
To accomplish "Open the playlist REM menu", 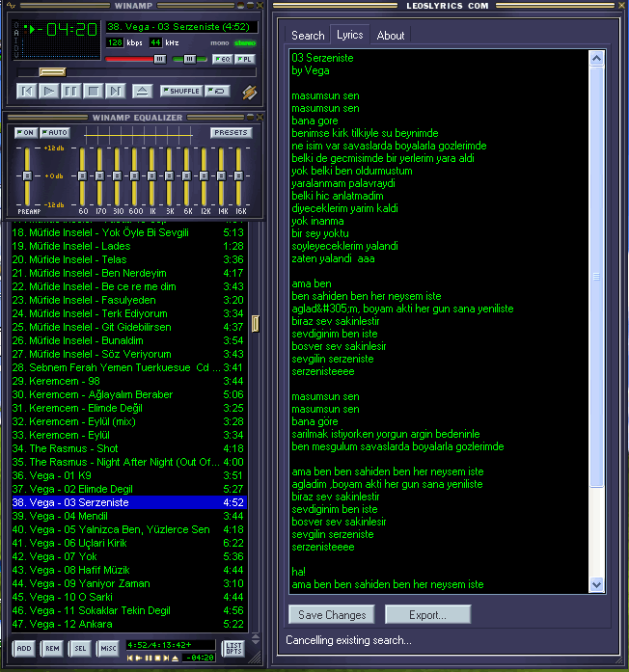I will coord(52,649).
